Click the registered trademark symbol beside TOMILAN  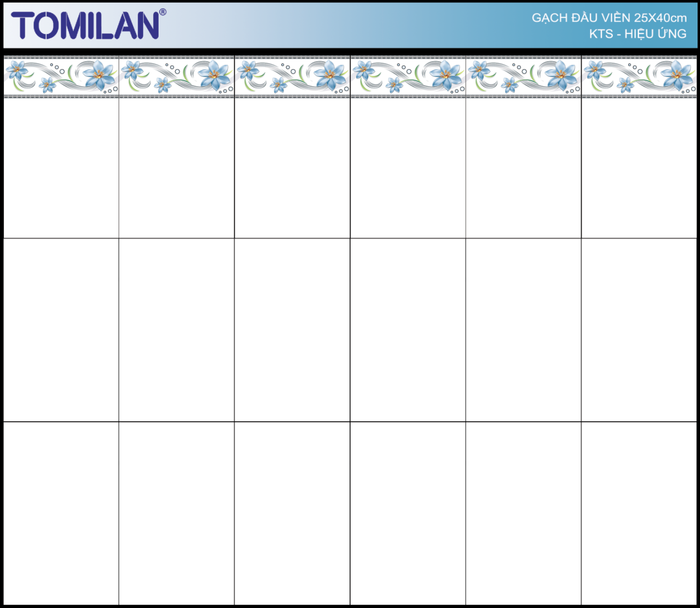[163, 12]
